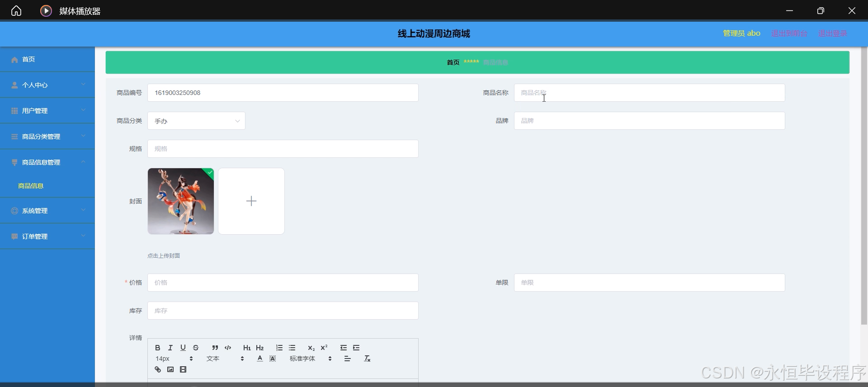Insert a code block
This screenshot has width=868, height=387.
(228, 348)
